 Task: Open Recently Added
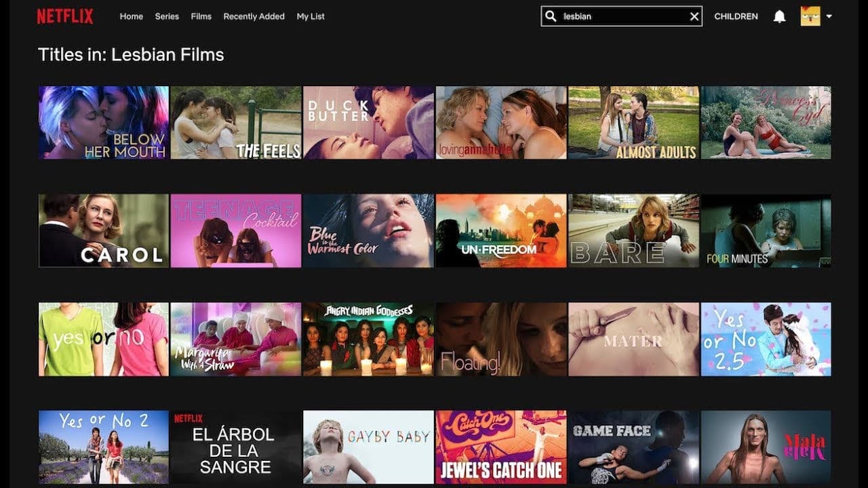point(254,16)
